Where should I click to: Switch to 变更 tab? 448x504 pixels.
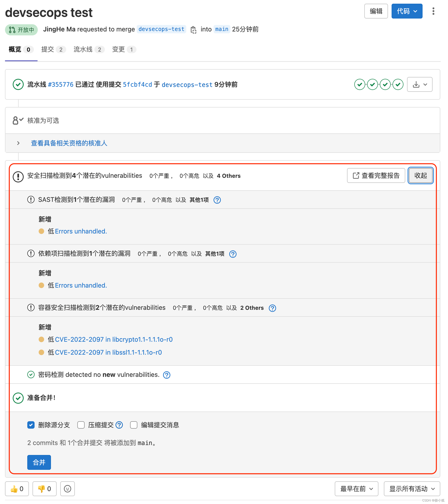click(124, 50)
